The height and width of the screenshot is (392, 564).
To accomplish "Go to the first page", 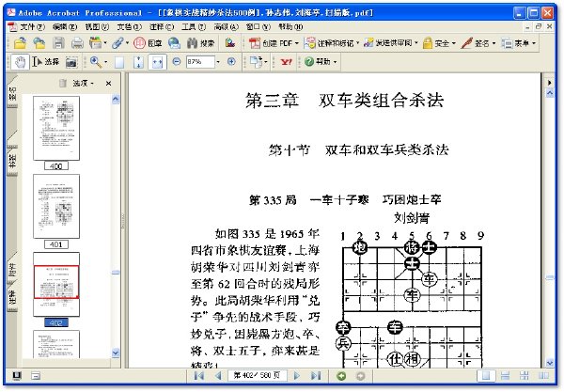I will point(199,376).
